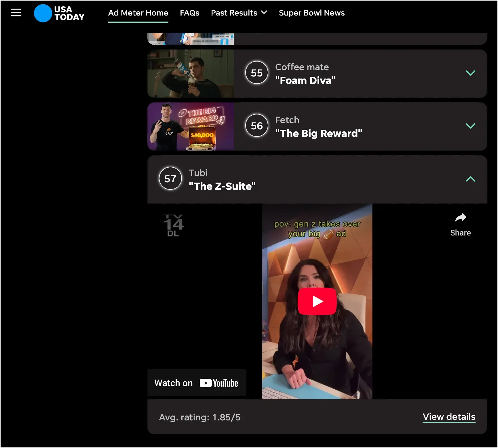Collapse the Tubi "The Z-Suite" entry
Viewport: 498px width, 448px height.
tap(470, 179)
